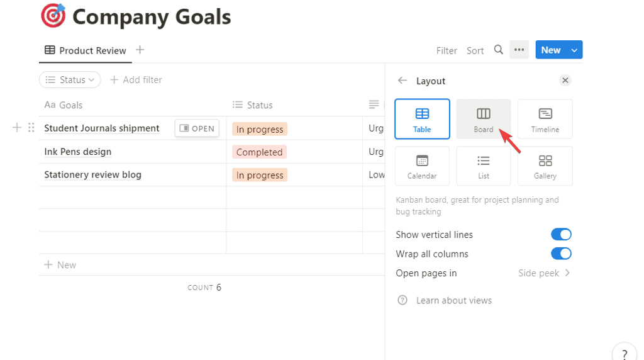Open the New button dropdown arrow

(574, 50)
